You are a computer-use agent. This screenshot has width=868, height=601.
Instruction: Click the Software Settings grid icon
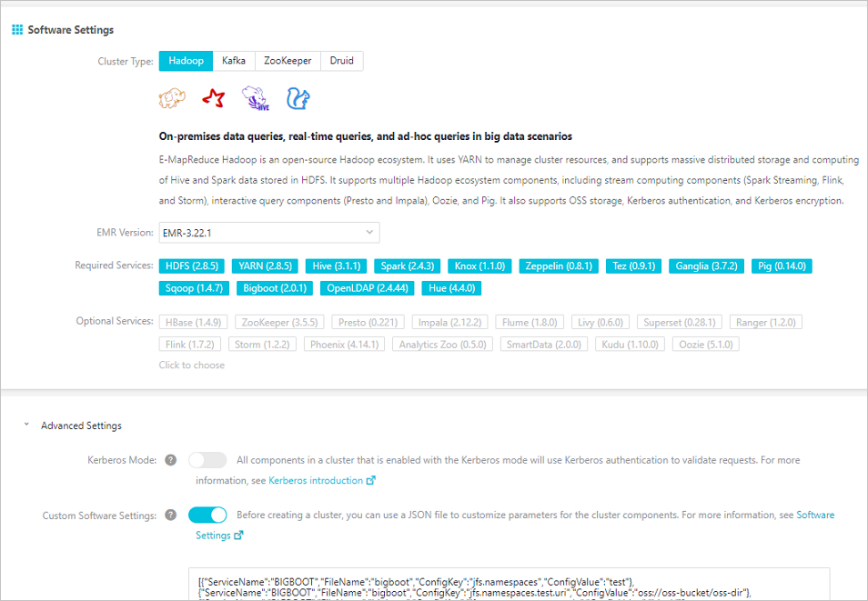tap(17, 29)
